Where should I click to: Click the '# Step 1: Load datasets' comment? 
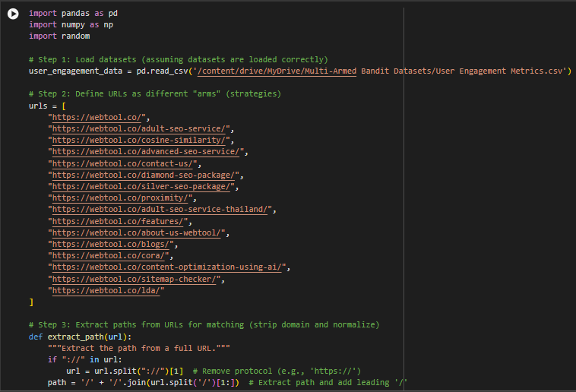pyautogui.click(x=178, y=59)
